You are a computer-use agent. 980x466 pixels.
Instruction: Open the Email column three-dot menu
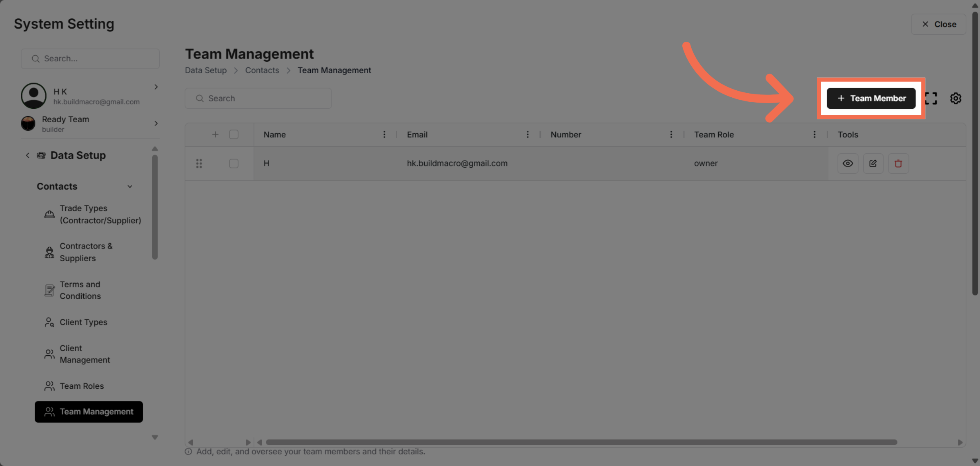[527, 134]
